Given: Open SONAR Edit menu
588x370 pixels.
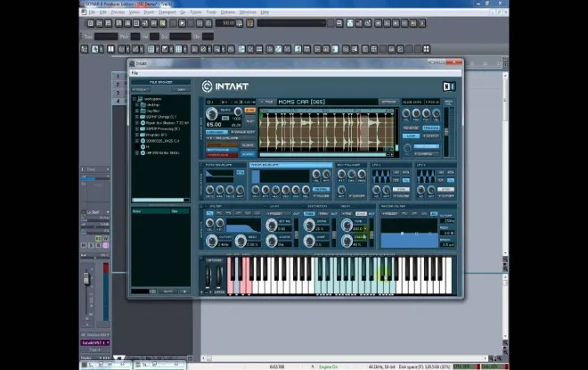Looking at the screenshot, I should tap(102, 12).
